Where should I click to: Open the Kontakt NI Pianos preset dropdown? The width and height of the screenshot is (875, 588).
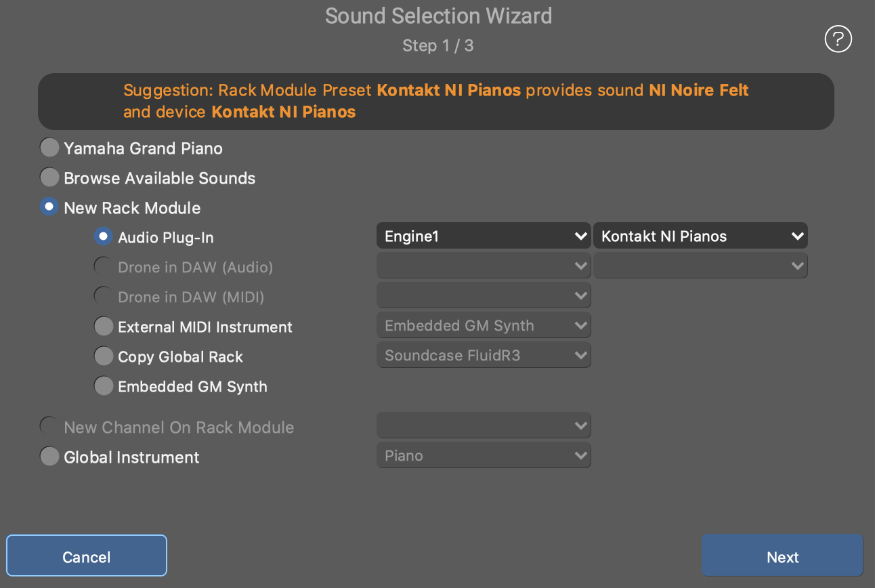click(700, 236)
